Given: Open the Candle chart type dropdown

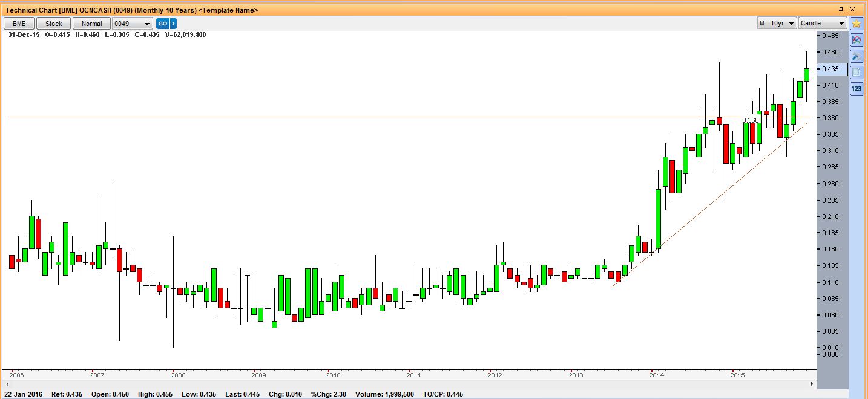Looking at the screenshot, I should click(x=823, y=24).
